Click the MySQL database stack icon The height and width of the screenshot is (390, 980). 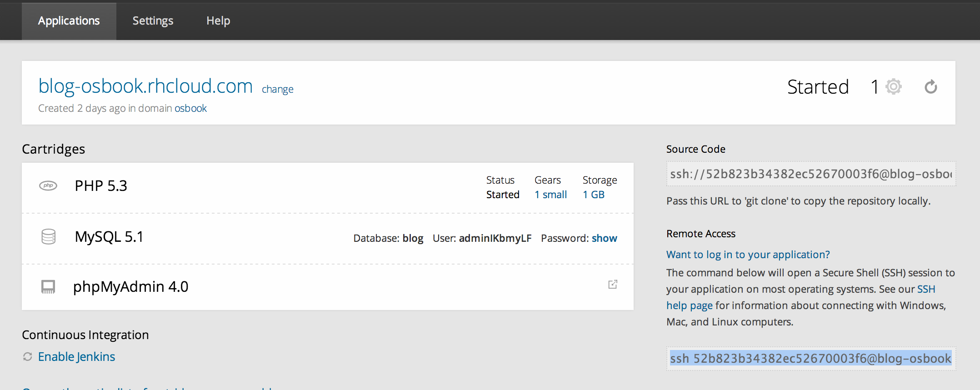click(x=49, y=237)
